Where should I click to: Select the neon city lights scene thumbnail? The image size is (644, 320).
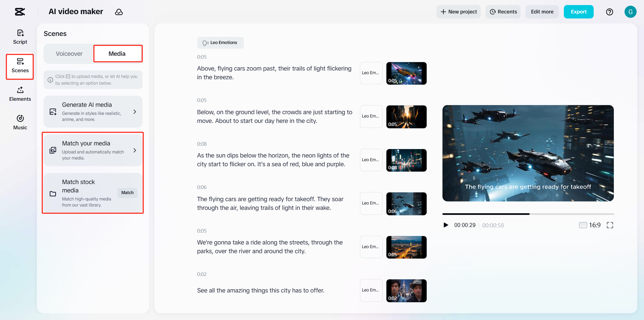407,160
